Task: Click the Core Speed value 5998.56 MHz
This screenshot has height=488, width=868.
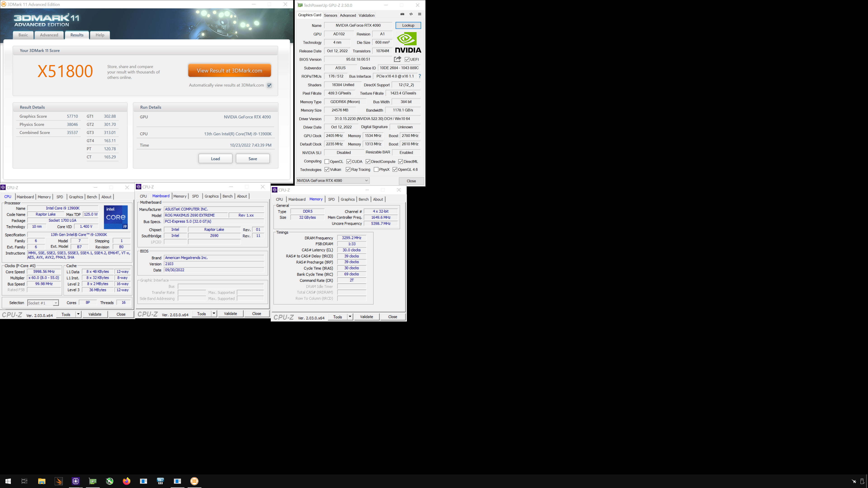Action: tap(44, 272)
